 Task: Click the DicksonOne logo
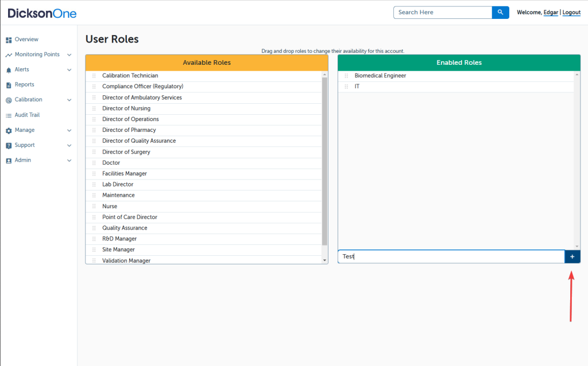[x=42, y=13]
